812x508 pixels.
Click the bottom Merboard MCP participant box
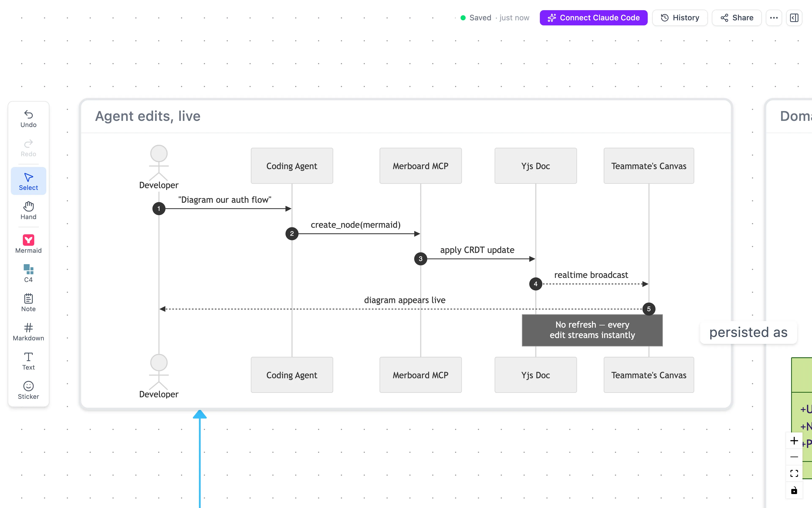click(x=420, y=375)
